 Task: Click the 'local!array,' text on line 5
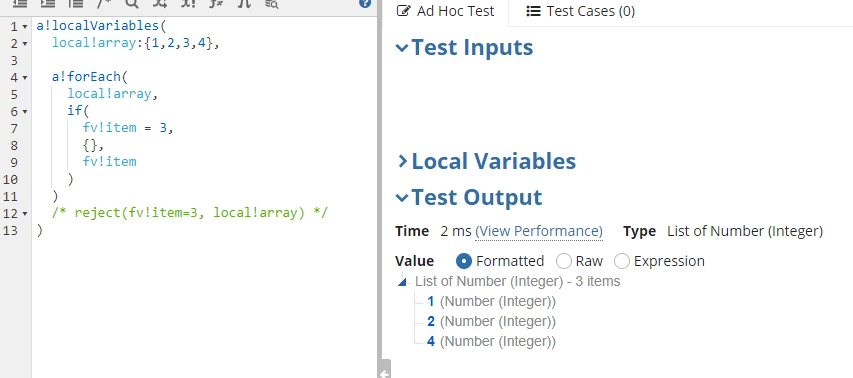(x=113, y=94)
